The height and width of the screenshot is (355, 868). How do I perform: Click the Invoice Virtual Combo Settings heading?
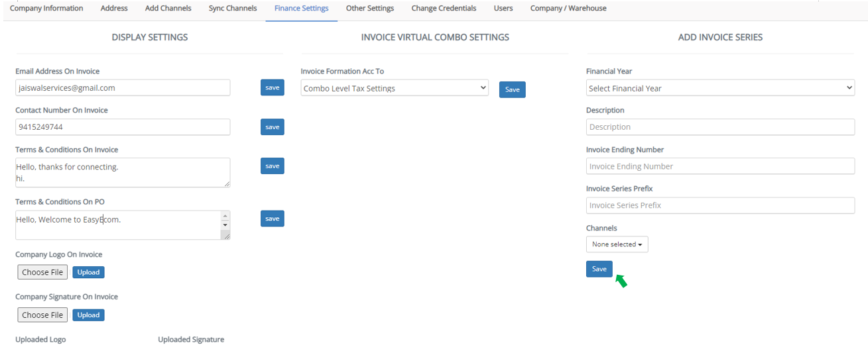pos(435,37)
